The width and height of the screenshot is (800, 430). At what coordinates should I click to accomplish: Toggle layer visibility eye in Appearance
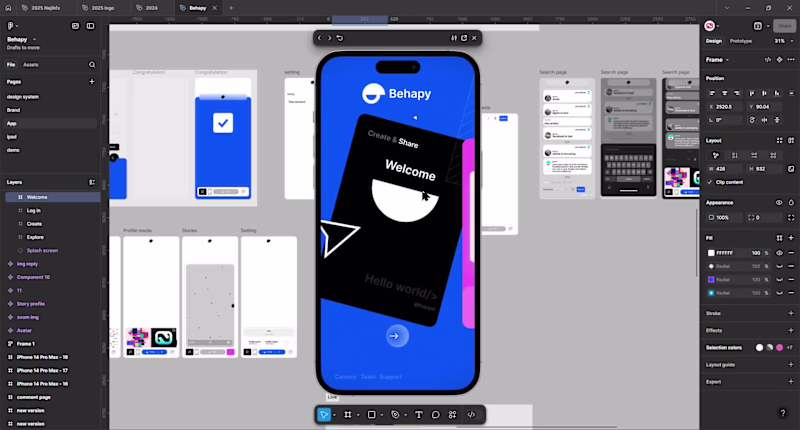click(779, 203)
